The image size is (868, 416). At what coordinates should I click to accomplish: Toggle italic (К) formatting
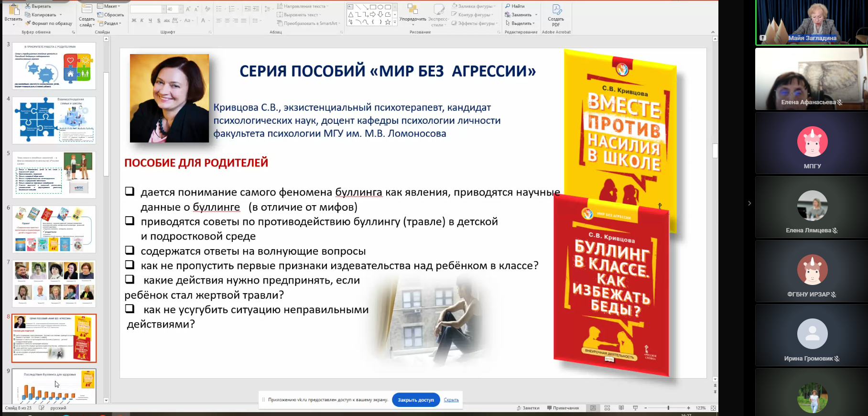tap(142, 21)
